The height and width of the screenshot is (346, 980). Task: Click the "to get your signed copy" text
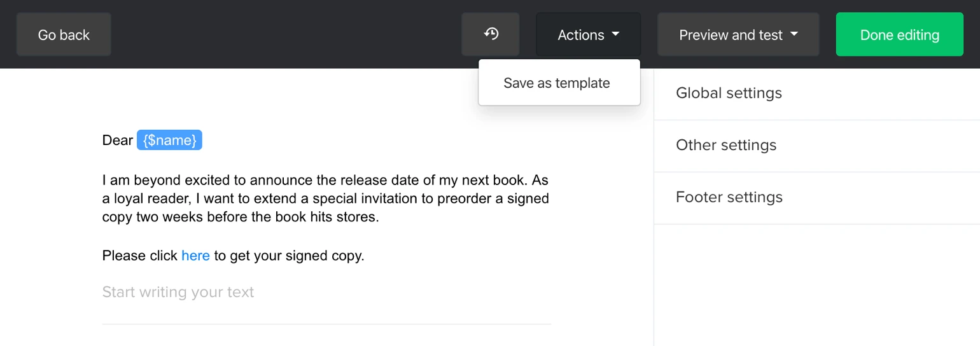(x=289, y=256)
